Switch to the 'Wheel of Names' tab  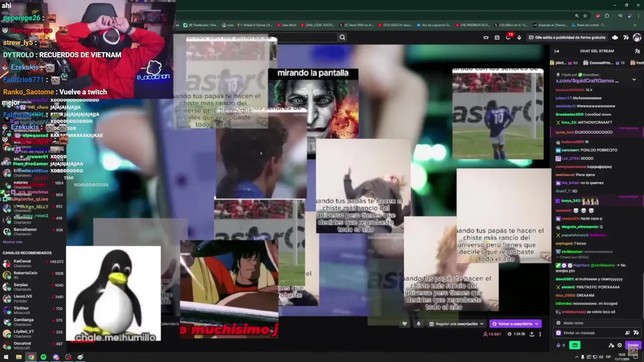256,25
